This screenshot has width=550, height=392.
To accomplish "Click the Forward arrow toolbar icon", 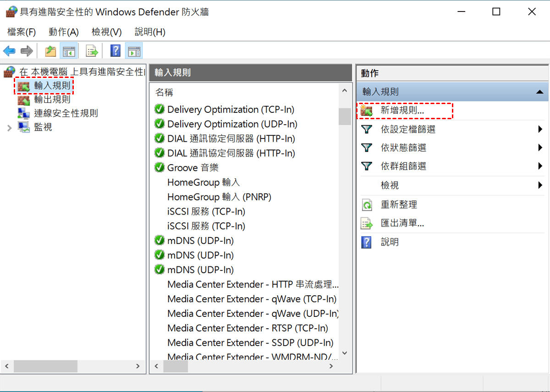I will tap(27, 51).
